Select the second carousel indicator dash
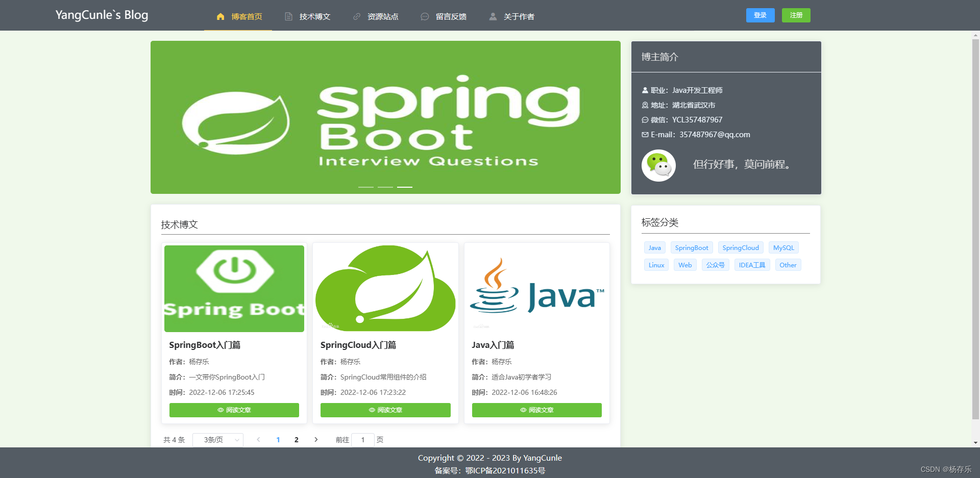This screenshot has height=478, width=980. [385, 187]
